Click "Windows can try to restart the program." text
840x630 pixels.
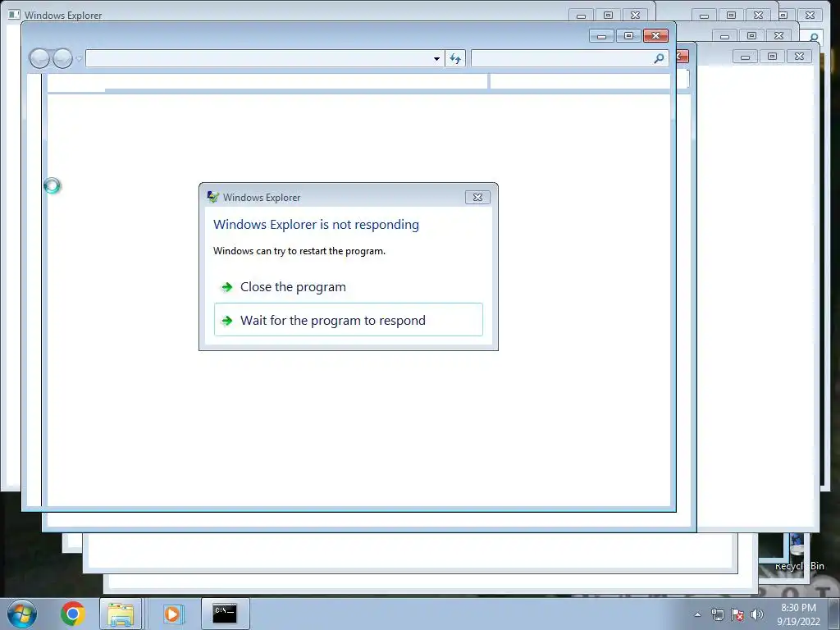point(299,251)
